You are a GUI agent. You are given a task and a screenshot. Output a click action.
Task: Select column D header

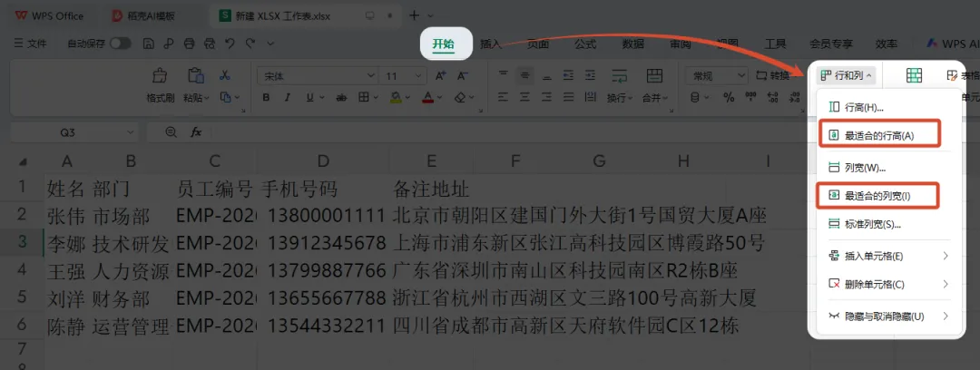323,161
